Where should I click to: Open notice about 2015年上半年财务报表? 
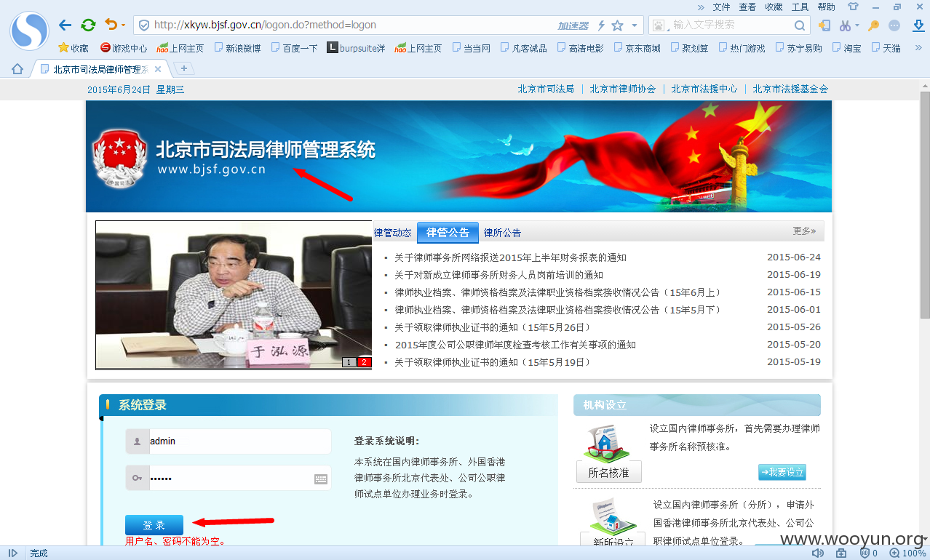[x=511, y=257]
